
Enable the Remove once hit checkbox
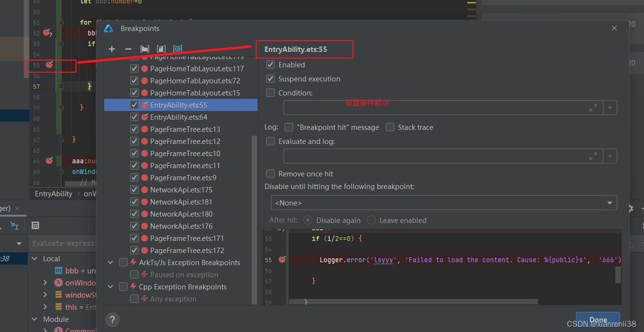point(271,174)
